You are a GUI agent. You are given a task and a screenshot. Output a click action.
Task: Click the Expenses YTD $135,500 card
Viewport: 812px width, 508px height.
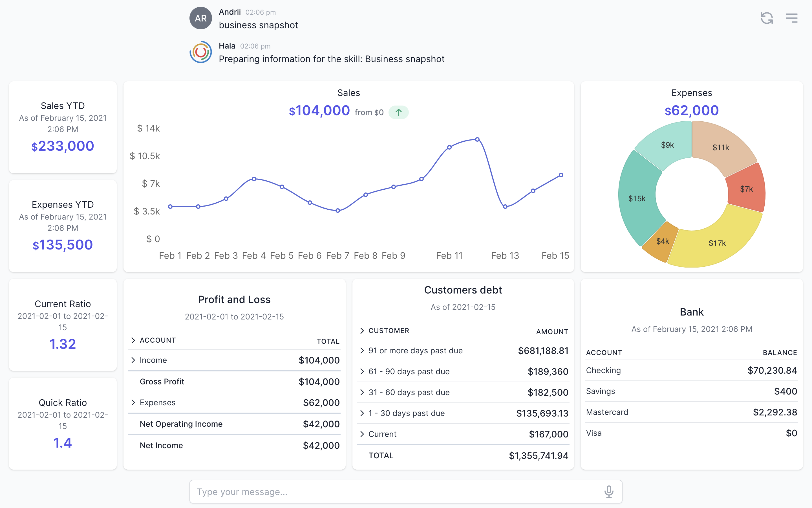pos(63,226)
